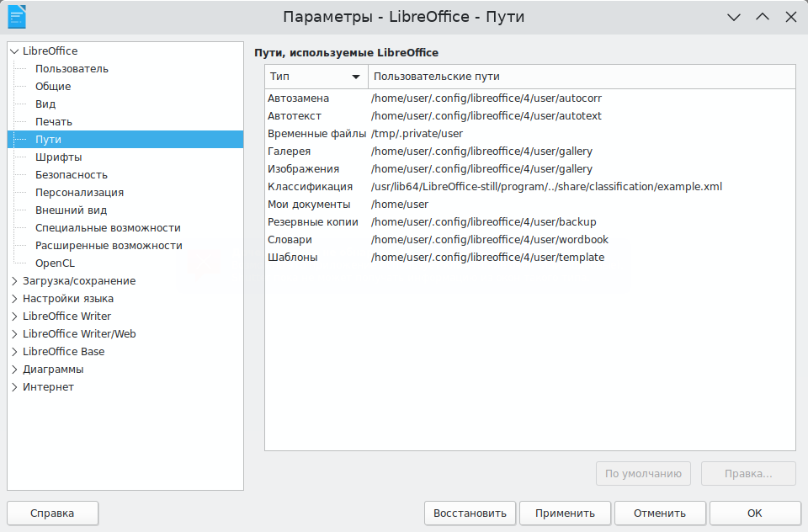Open the Общие settings page
Screen dimensions: 808x532
coord(53,86)
